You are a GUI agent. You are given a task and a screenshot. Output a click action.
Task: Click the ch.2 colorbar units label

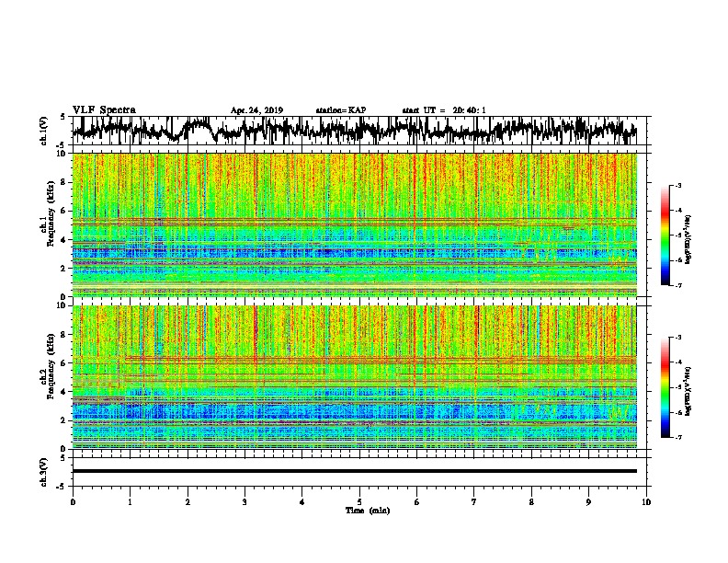(x=688, y=391)
